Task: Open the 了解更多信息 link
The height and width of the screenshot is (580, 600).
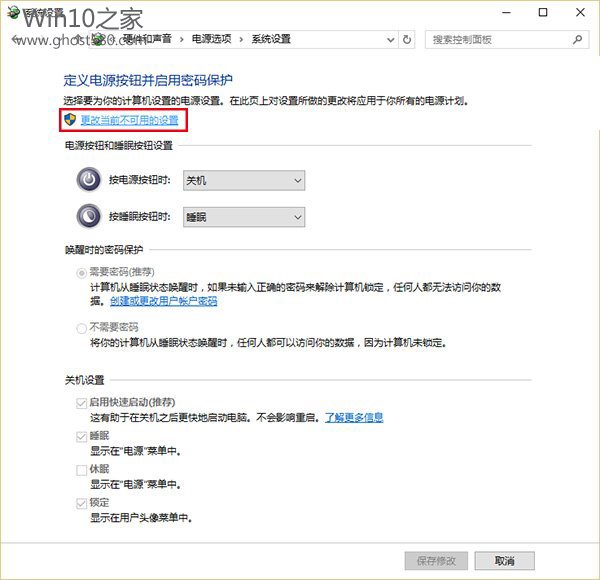Action: tap(354, 417)
